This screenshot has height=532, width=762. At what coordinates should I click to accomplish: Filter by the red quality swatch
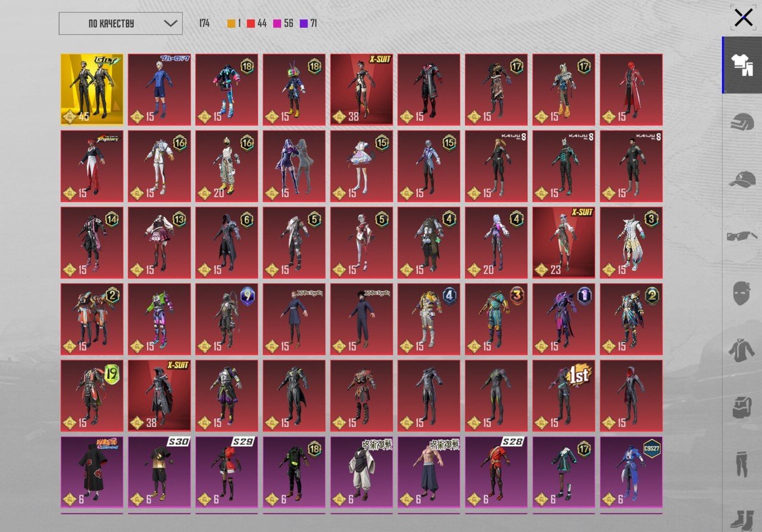(x=251, y=24)
